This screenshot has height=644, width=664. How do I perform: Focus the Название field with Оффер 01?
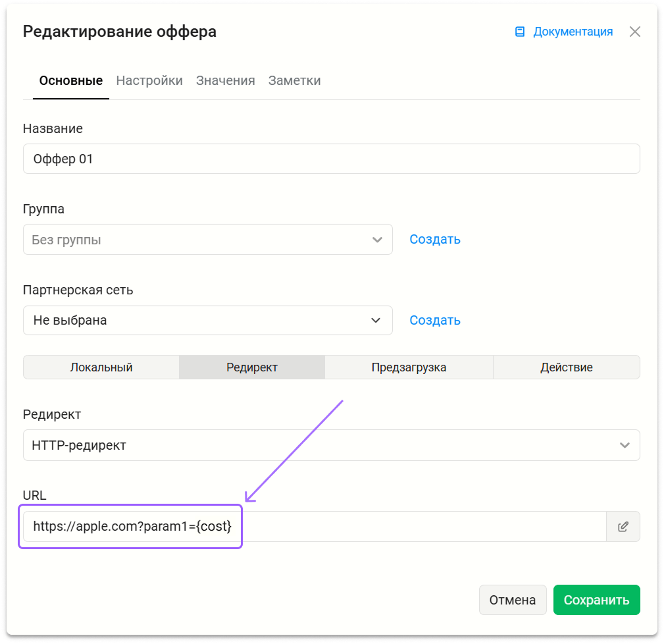click(x=332, y=159)
